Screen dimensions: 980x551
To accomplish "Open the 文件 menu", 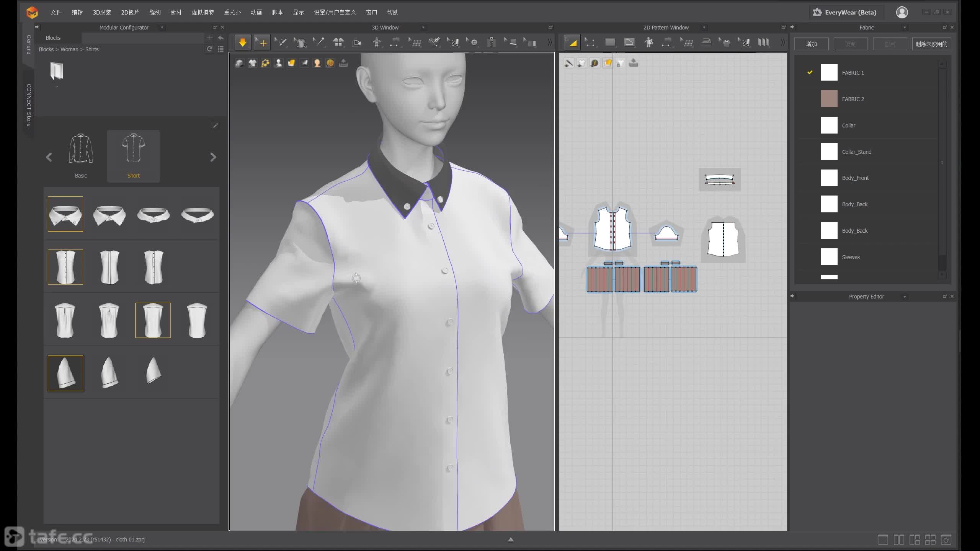I will click(x=56, y=12).
